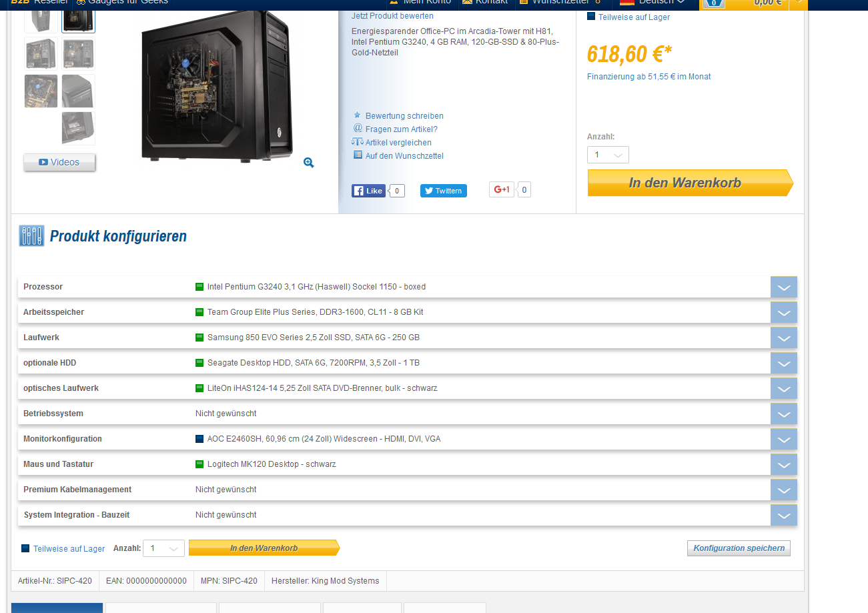868x613 pixels.
Task: Click Artikel-Nr.: SIPC-420 text
Action: click(55, 581)
